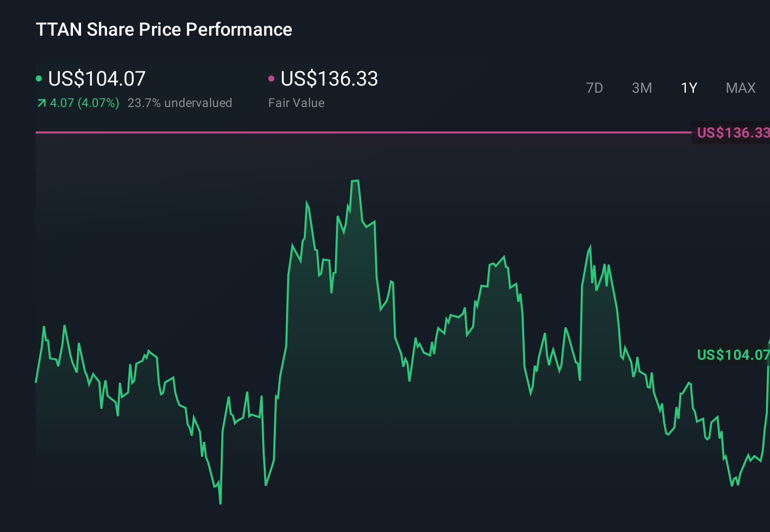The width and height of the screenshot is (770, 532).
Task: Click the TTAN Share Price Performance title
Action: tap(164, 30)
